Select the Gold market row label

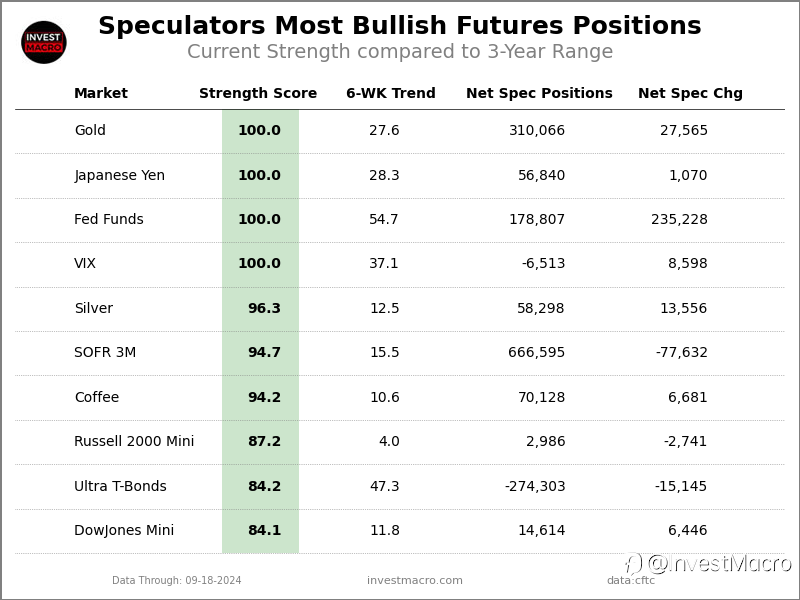tap(90, 131)
